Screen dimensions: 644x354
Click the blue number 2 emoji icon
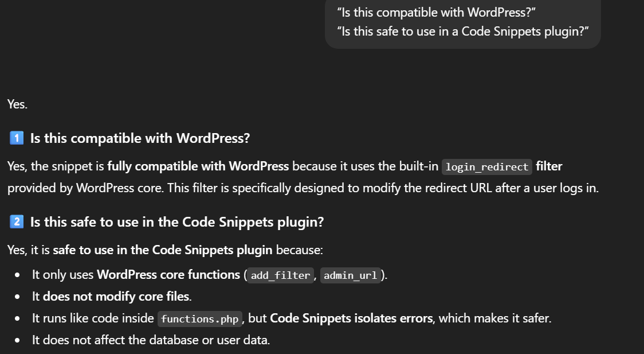point(16,222)
